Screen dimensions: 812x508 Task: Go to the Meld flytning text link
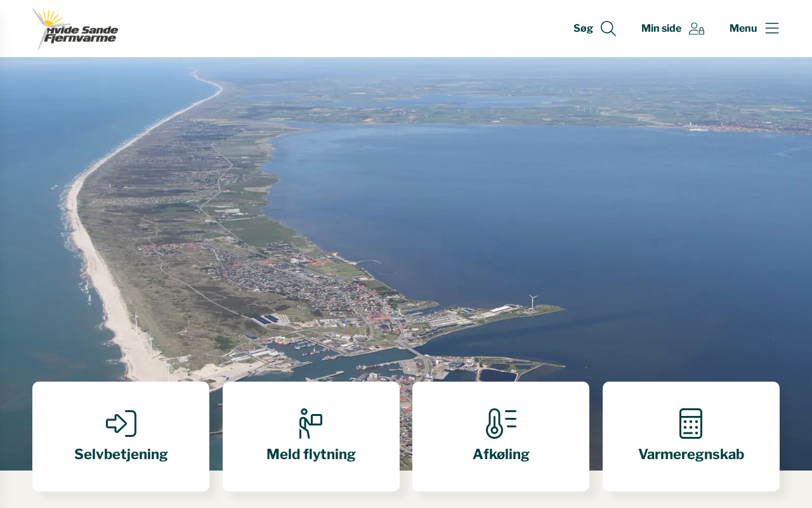[x=311, y=455]
